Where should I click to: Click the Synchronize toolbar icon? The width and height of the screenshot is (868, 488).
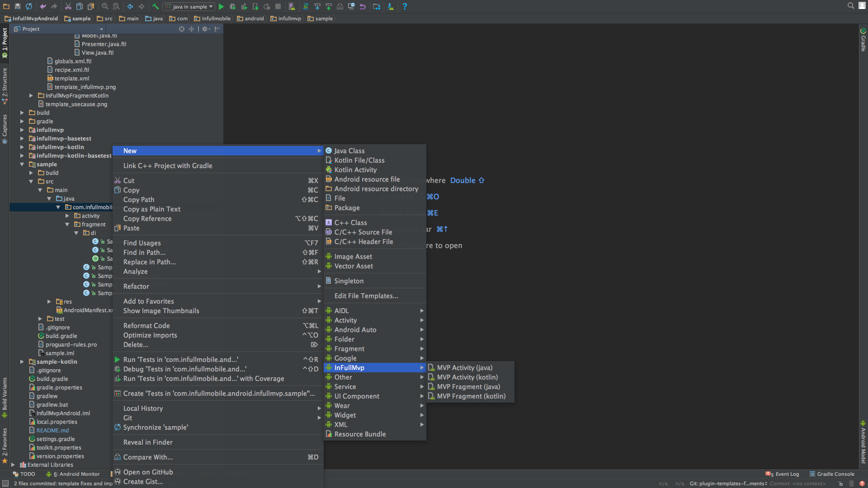[29, 6]
